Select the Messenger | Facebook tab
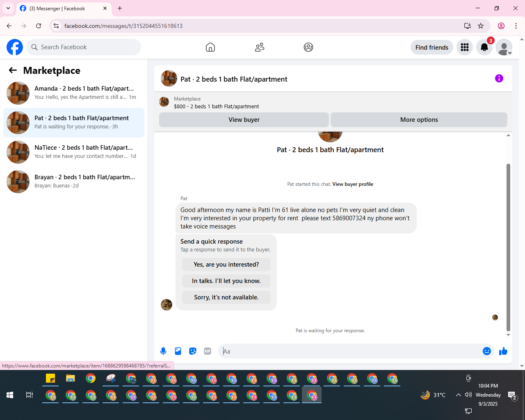The height and width of the screenshot is (420, 525). (64, 8)
